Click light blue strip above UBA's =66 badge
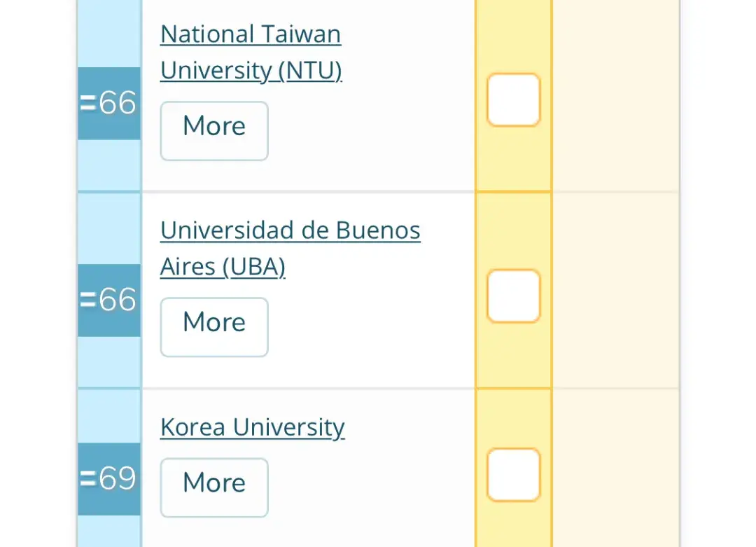This screenshot has width=756, height=547. tap(109, 228)
